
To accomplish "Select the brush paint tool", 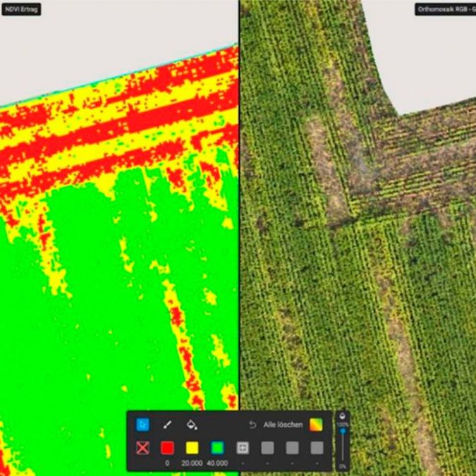I will (168, 425).
